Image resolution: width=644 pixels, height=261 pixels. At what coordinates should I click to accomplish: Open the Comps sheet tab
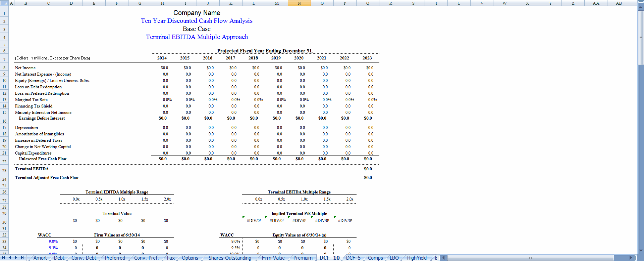375,258
